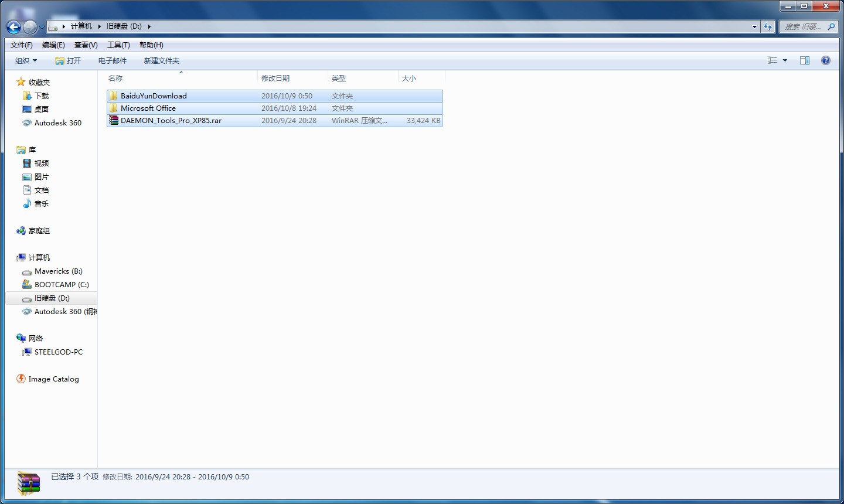The image size is (844, 504).
Task: Open the recent pages dropdown next to Forward
Action: (x=42, y=28)
